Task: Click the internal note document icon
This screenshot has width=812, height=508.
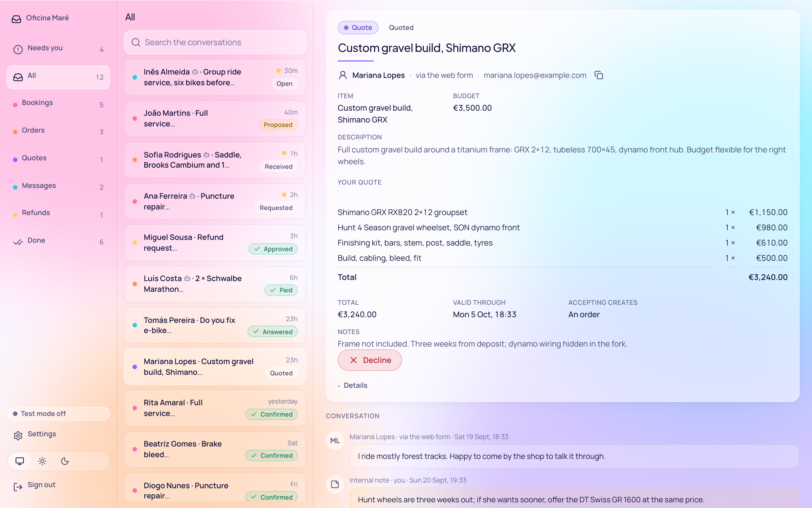Action: pos(335,484)
